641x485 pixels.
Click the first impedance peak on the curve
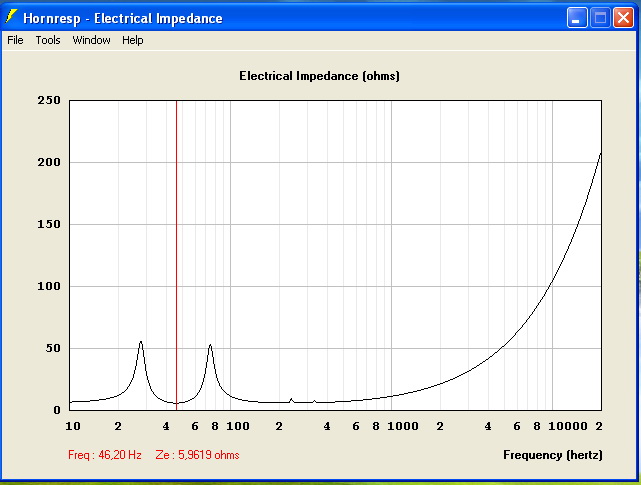coord(141,342)
